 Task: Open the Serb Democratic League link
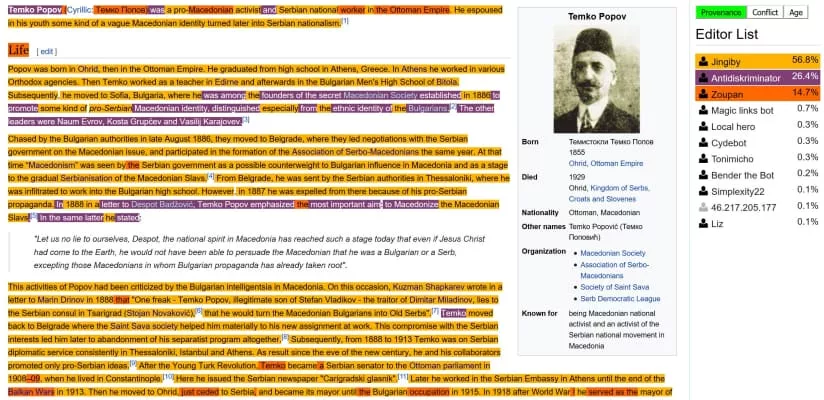click(x=620, y=298)
